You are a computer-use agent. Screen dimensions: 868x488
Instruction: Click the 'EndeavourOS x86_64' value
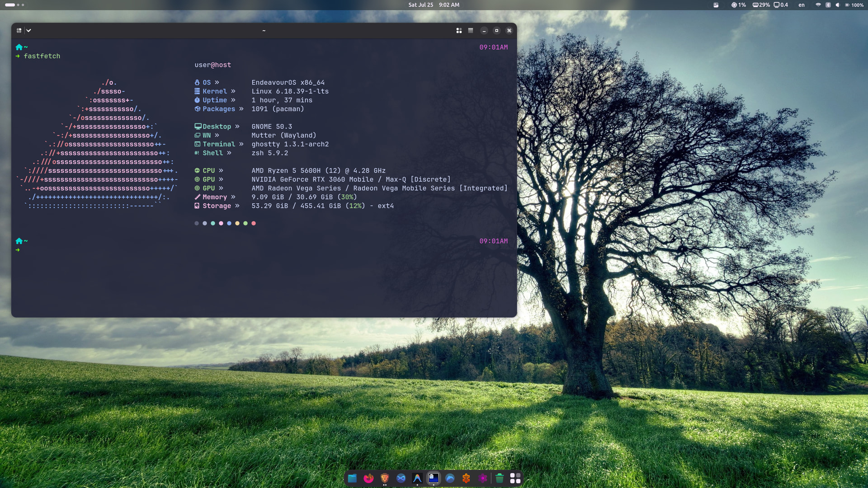(288, 82)
